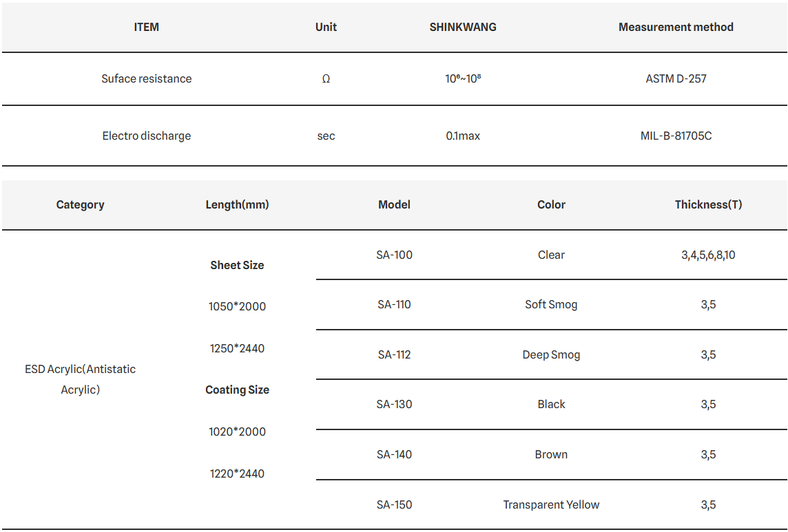Click the ITEM column header
The width and height of the screenshot is (788, 532).
pyautogui.click(x=146, y=28)
